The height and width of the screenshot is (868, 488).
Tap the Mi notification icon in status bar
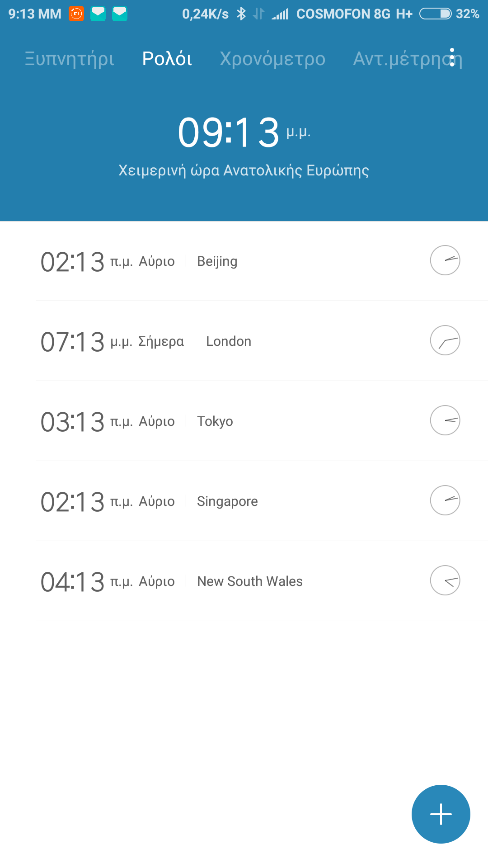pos(76,14)
